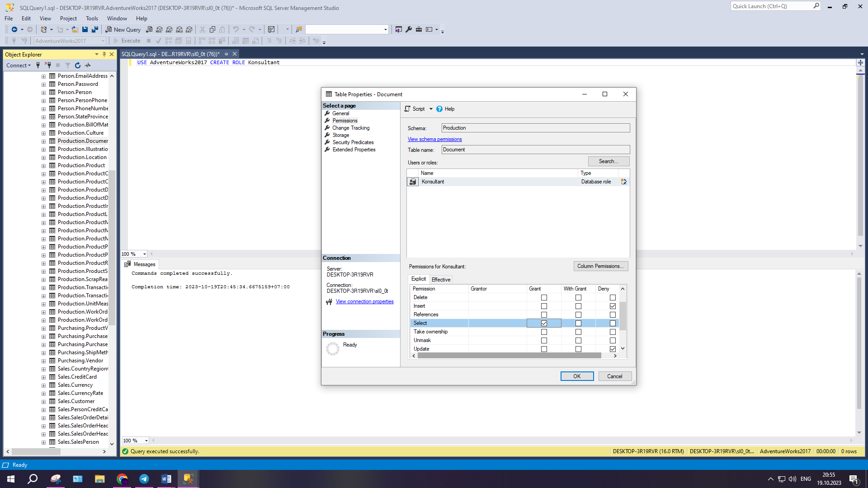
Task: Expand the Purchasing.Vendor table node
Action: coord(44,361)
